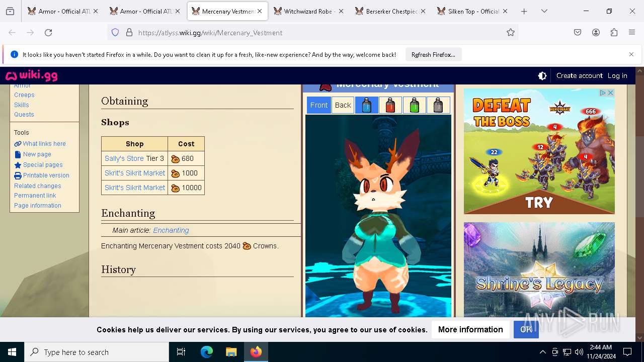
Task: Open the Extensions icon
Action: click(x=614, y=33)
